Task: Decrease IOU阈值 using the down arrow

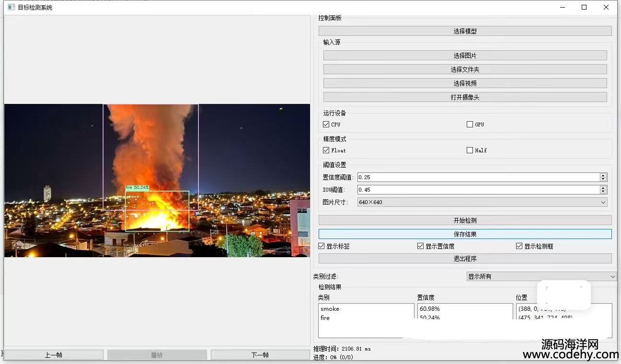Action: coord(603,192)
